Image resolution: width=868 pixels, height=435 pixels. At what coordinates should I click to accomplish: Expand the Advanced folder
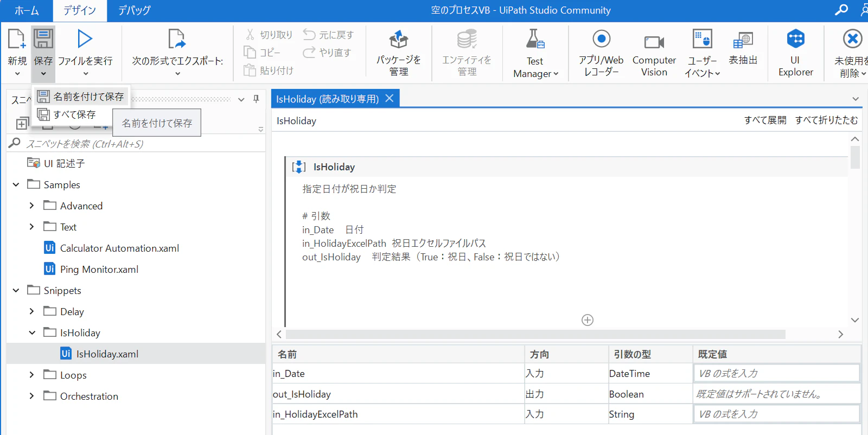[31, 206]
